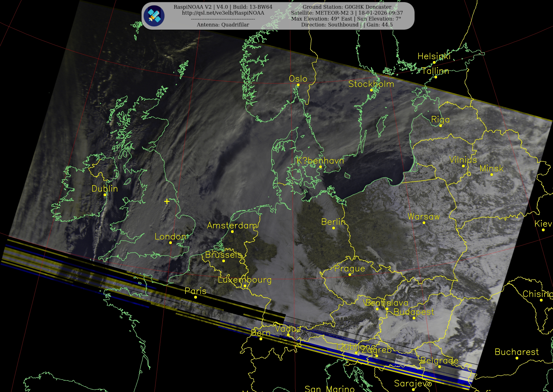Click the Warsaw city marker dot

[x=424, y=222]
